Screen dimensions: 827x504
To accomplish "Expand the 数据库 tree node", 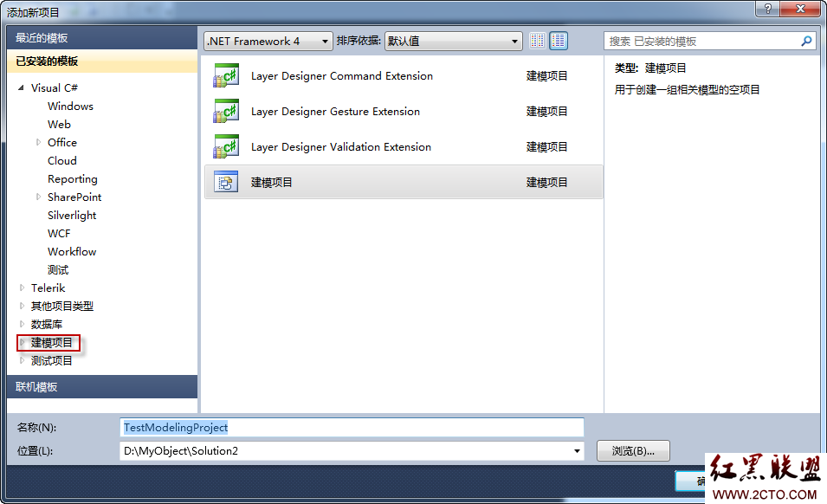I will pyautogui.click(x=22, y=324).
